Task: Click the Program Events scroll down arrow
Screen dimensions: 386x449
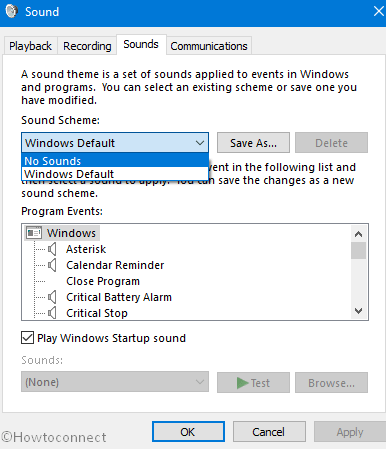Action: (358, 311)
